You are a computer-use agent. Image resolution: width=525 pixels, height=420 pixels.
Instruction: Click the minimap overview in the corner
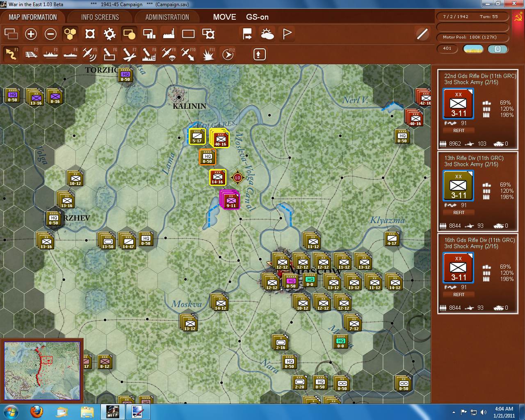point(42,370)
